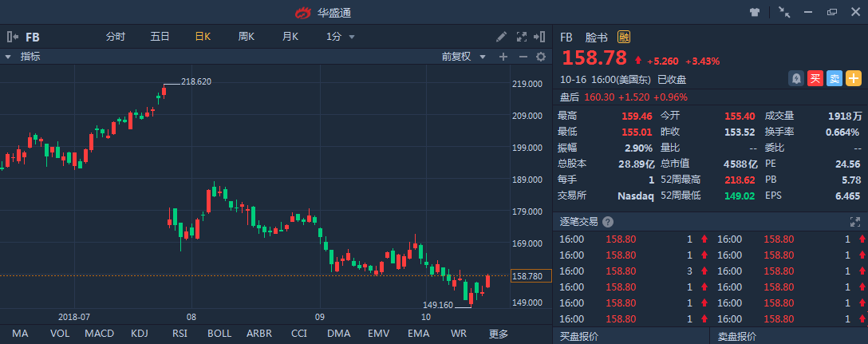Enable the CCI indicator
The width and height of the screenshot is (868, 344).
[299, 334]
